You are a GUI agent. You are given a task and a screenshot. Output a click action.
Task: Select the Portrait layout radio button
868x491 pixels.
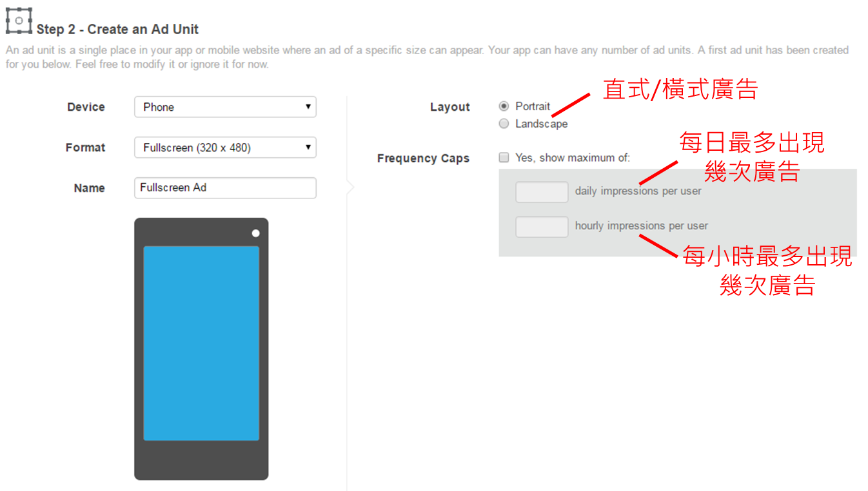(x=504, y=106)
